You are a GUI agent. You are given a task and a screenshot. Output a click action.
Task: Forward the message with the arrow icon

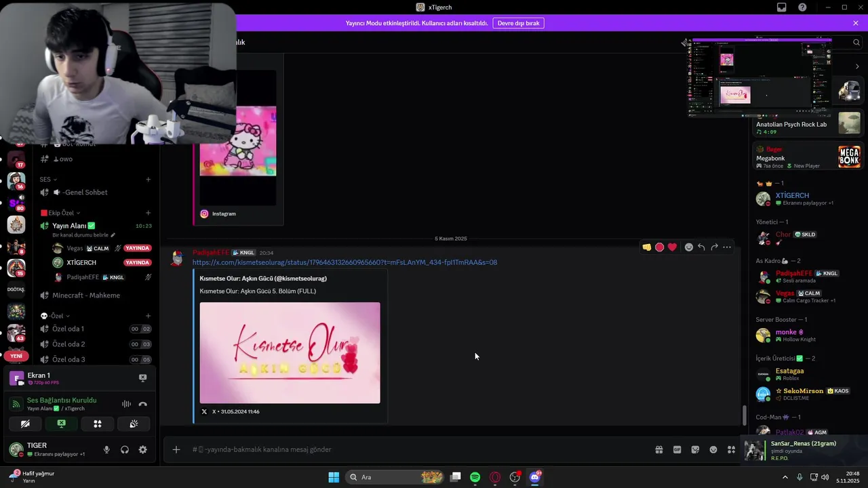coord(714,247)
